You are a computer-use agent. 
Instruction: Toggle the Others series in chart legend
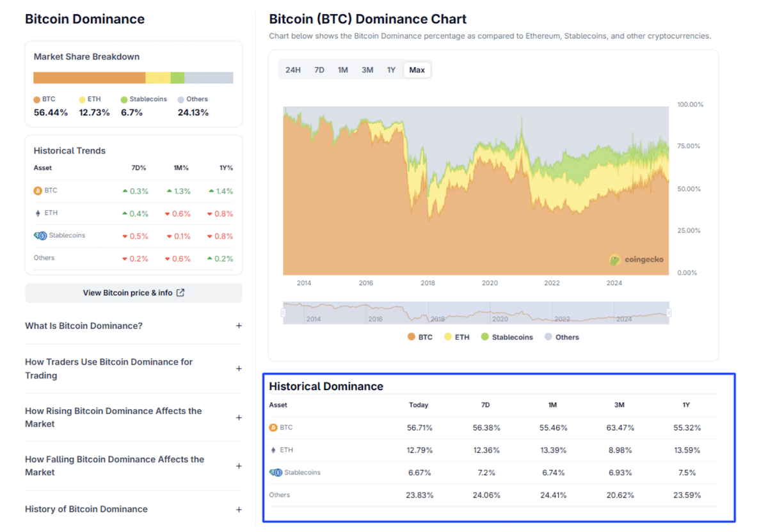click(561, 336)
